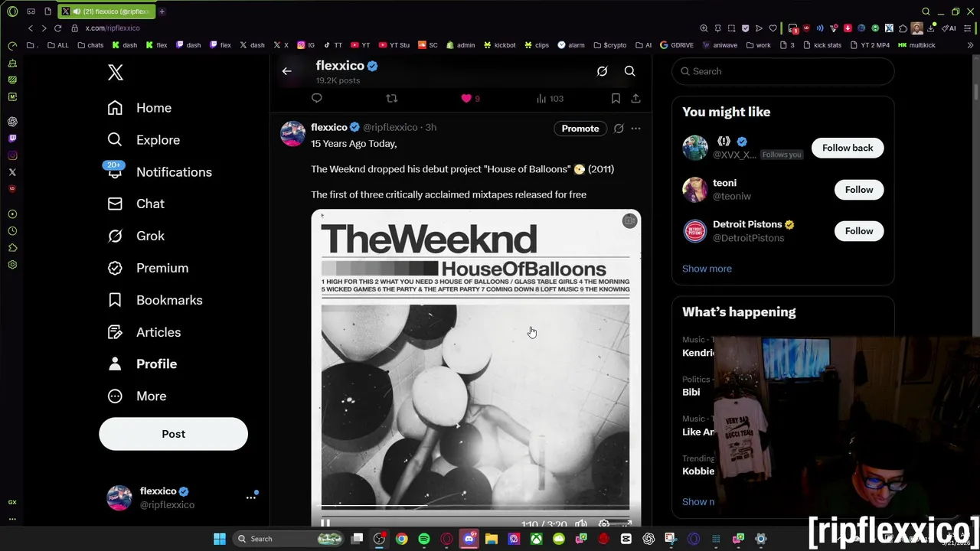Image resolution: width=980 pixels, height=551 pixels.
Task: Open the SC SoundCloud bookmark
Action: point(428,45)
